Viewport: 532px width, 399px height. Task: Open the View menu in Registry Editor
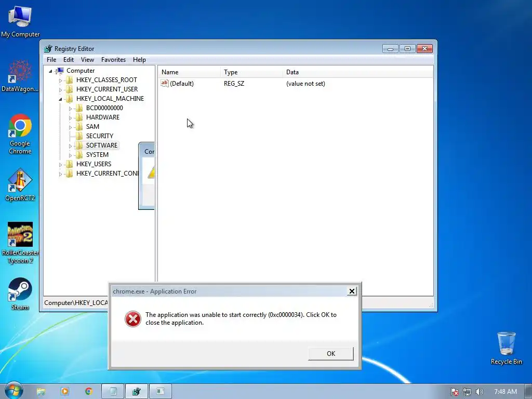87,60
